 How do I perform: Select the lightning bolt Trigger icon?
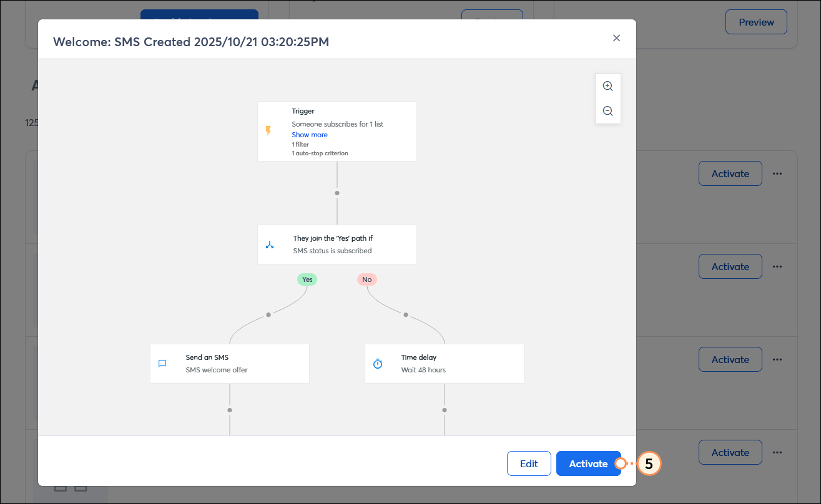[x=270, y=130]
